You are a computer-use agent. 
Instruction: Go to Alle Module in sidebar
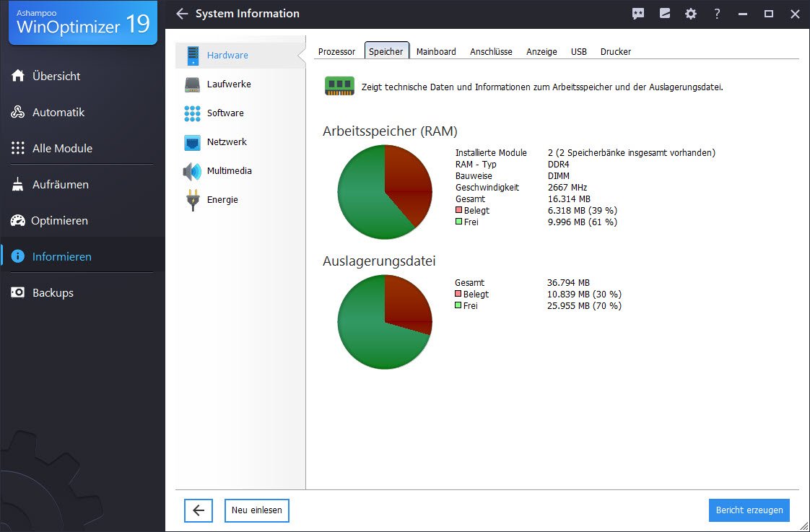(62, 149)
